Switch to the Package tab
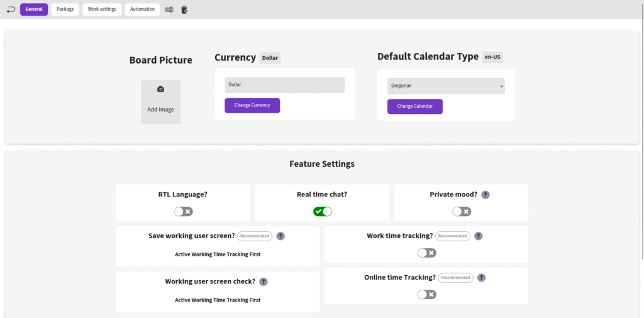Image resolution: width=644 pixels, height=318 pixels. 65,9
